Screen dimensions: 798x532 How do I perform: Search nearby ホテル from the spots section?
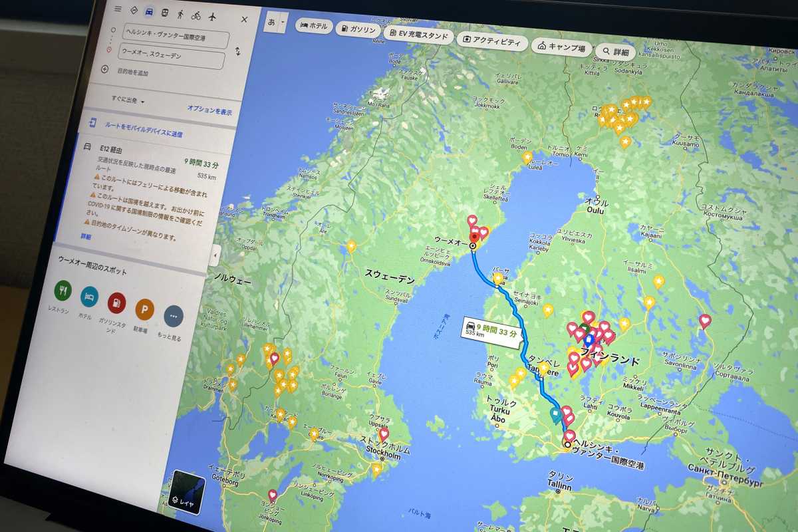(x=88, y=297)
